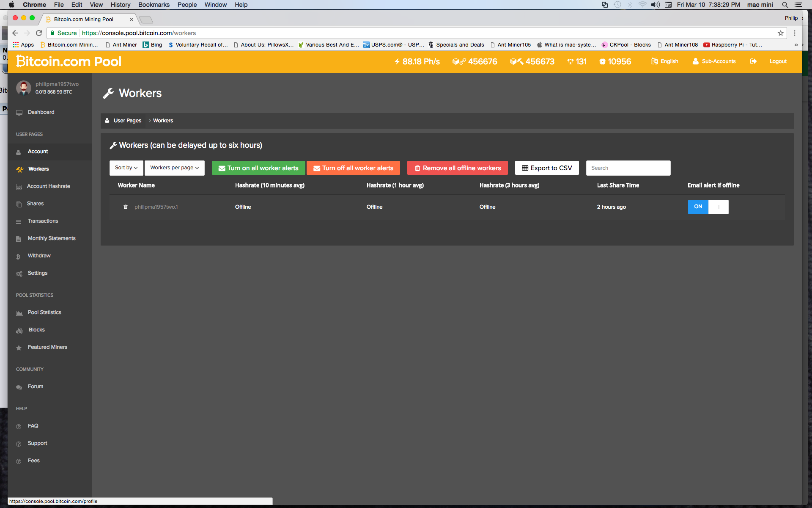The height and width of the screenshot is (508, 812).
Task: Go back to the previous page
Action: point(15,33)
